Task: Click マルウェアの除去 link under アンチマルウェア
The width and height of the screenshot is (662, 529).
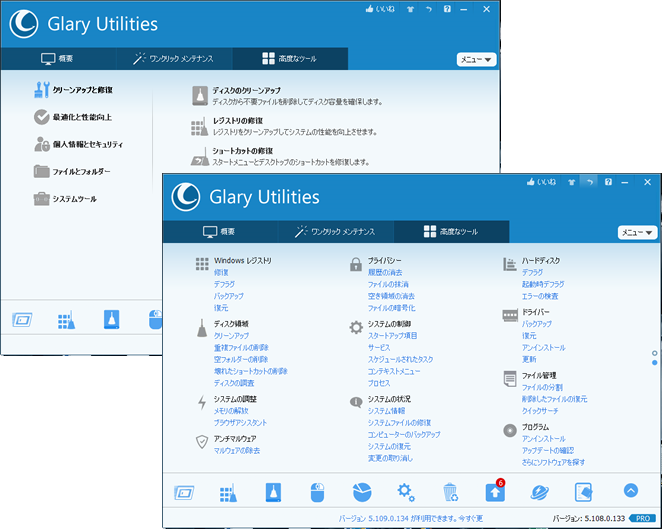Action: (x=237, y=450)
